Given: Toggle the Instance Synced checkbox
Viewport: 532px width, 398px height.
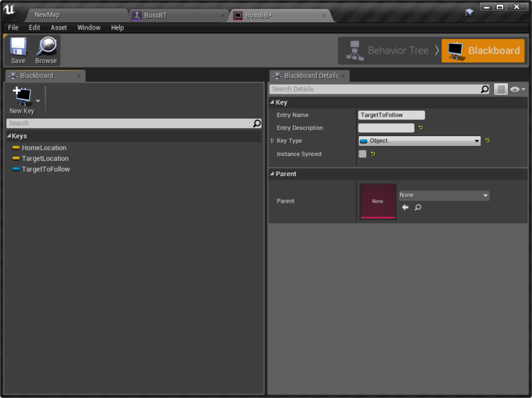Looking at the screenshot, I should [363, 154].
